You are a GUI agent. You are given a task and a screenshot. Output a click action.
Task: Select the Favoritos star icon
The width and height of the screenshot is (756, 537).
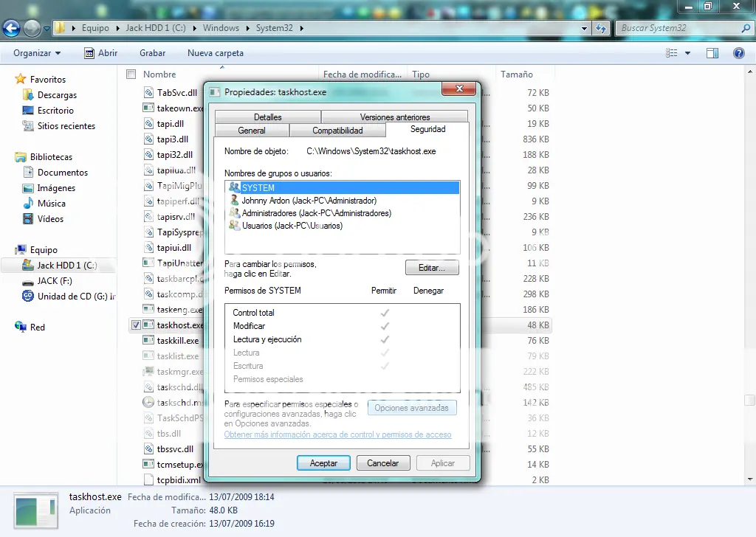20,79
